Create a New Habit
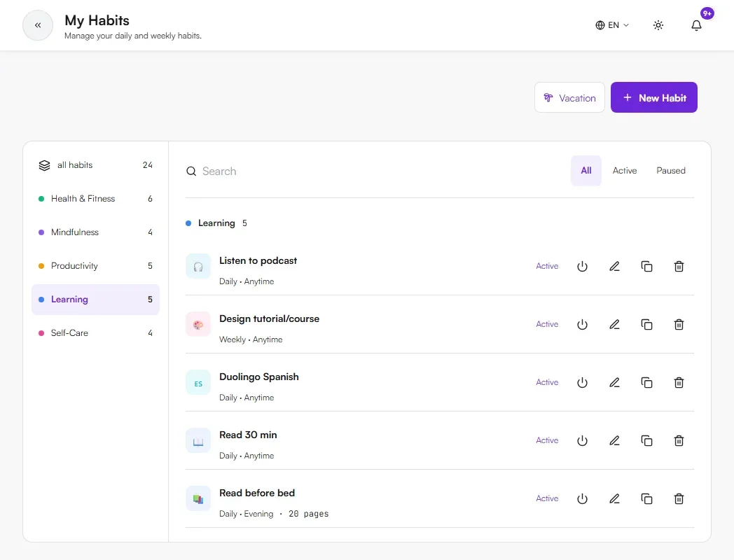The image size is (734, 560). tap(653, 98)
